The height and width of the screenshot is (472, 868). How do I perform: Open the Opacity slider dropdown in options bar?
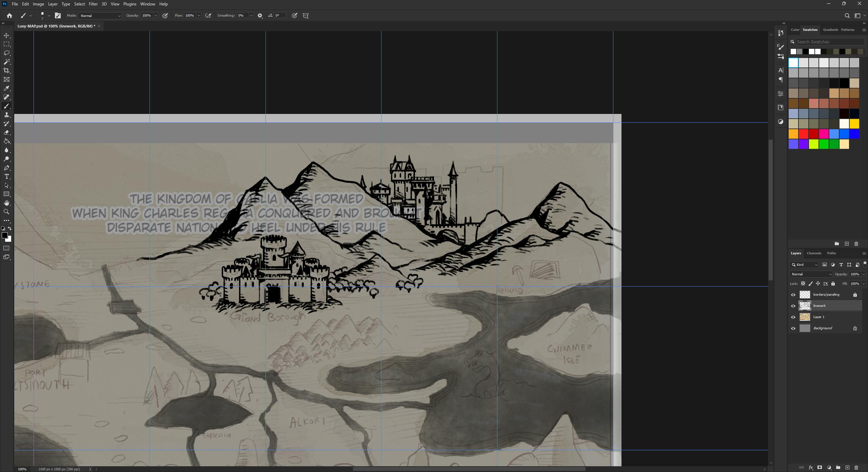[156, 16]
